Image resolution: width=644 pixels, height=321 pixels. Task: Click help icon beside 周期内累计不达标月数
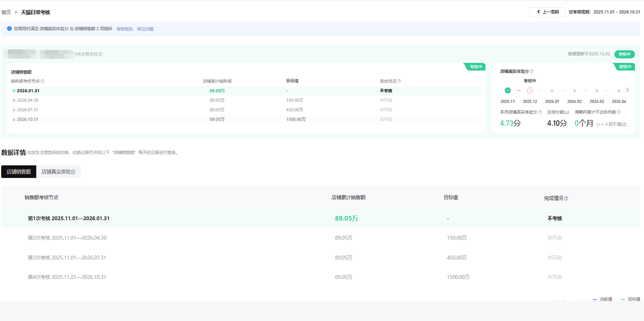pyautogui.click(x=619, y=112)
